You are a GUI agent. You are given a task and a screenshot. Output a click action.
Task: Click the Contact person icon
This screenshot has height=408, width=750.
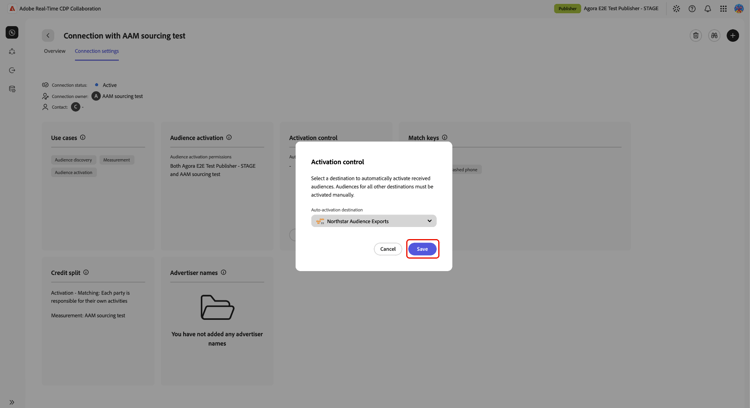pos(45,107)
